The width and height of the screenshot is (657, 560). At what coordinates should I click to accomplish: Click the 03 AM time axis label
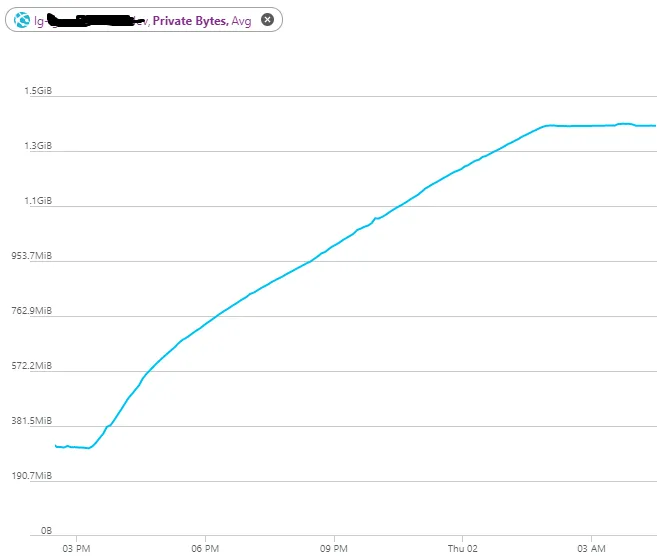[591, 548]
